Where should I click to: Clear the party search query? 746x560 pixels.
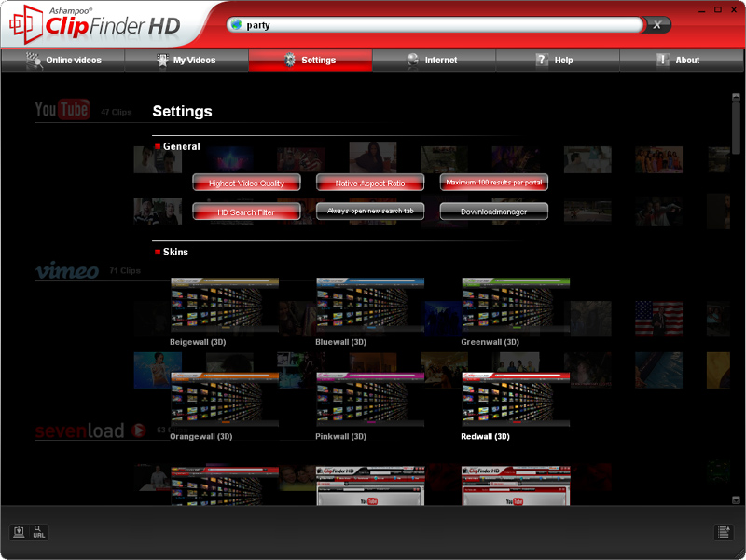coord(657,25)
